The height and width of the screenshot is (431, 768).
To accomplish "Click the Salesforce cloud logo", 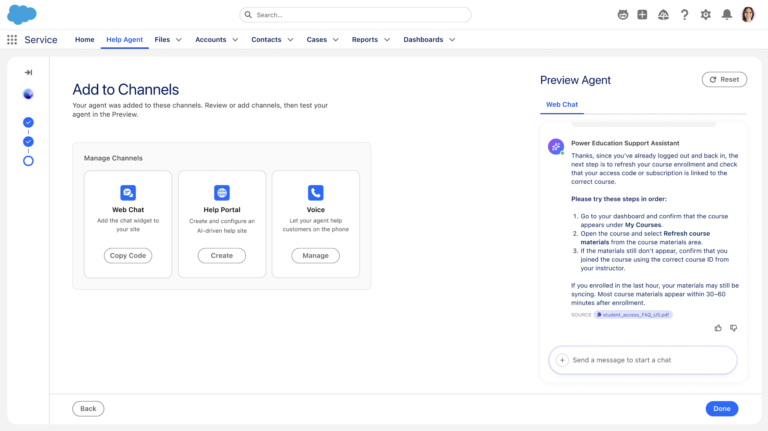I will pos(22,15).
